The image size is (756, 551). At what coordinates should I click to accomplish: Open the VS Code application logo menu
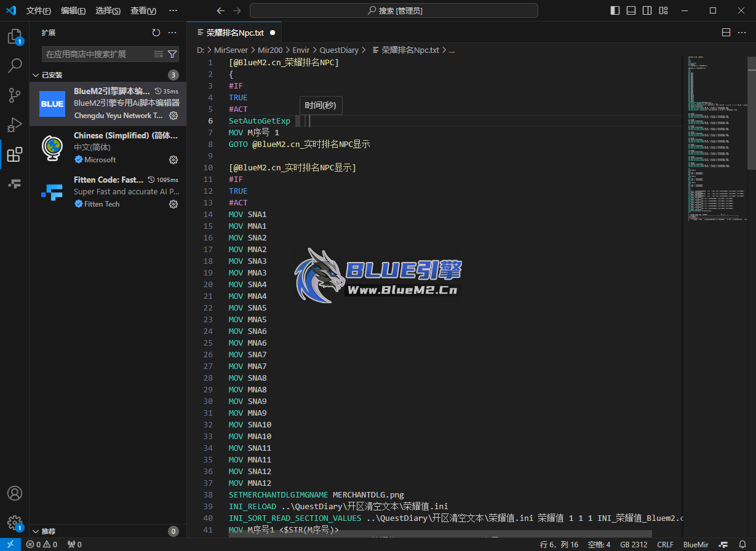(x=11, y=10)
